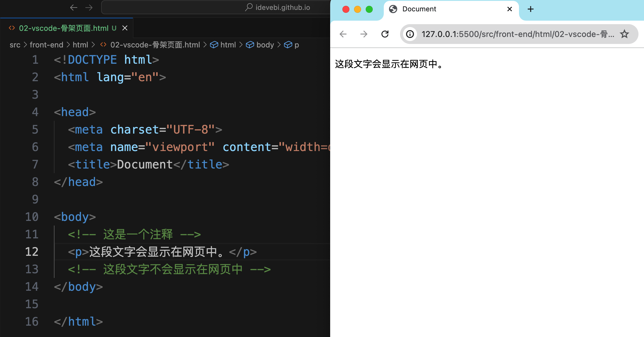
Task: Select the body element breadcrumb symbol
Action: pyautogui.click(x=260, y=45)
